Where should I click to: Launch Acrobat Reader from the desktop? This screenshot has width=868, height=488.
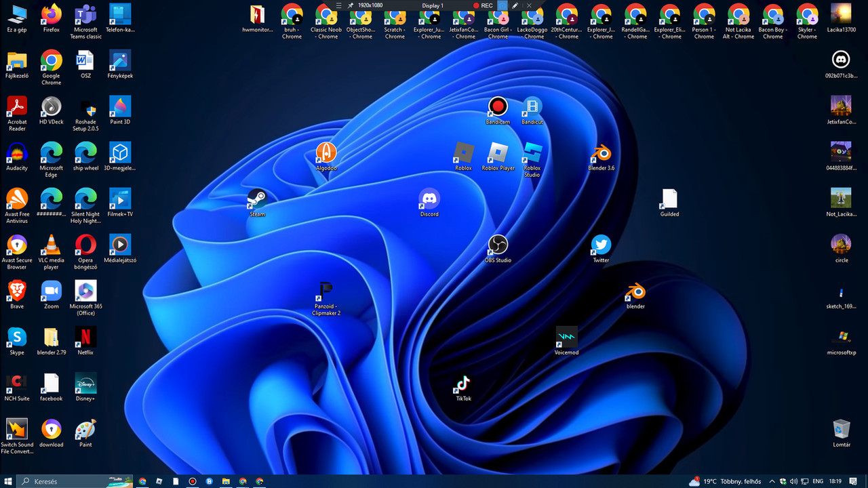[x=17, y=113]
